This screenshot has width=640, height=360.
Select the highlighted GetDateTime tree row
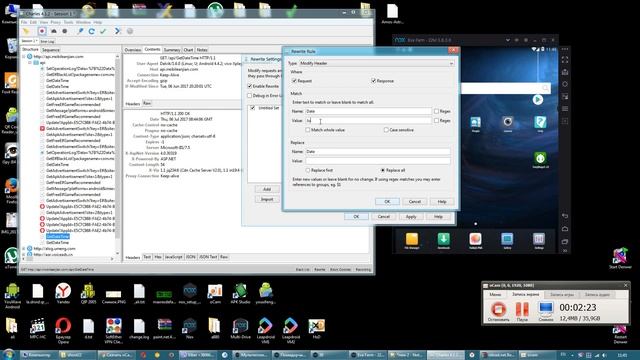58,236
